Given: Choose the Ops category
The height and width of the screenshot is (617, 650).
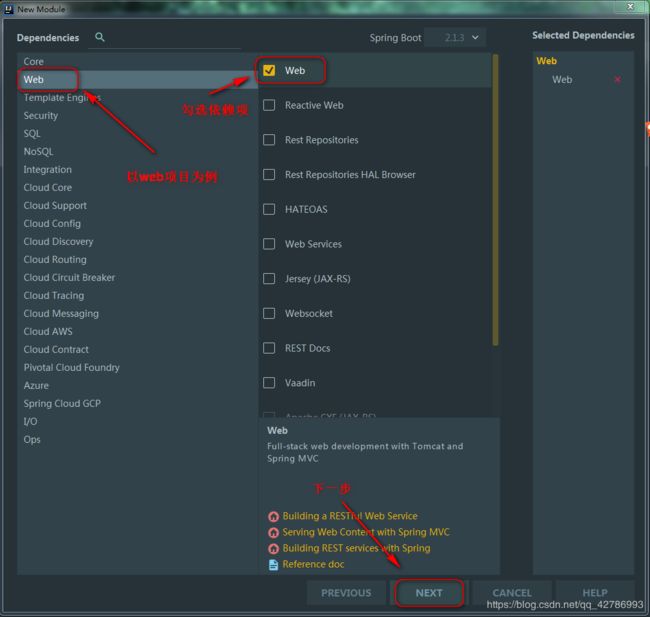Looking at the screenshot, I should click(x=138, y=440).
